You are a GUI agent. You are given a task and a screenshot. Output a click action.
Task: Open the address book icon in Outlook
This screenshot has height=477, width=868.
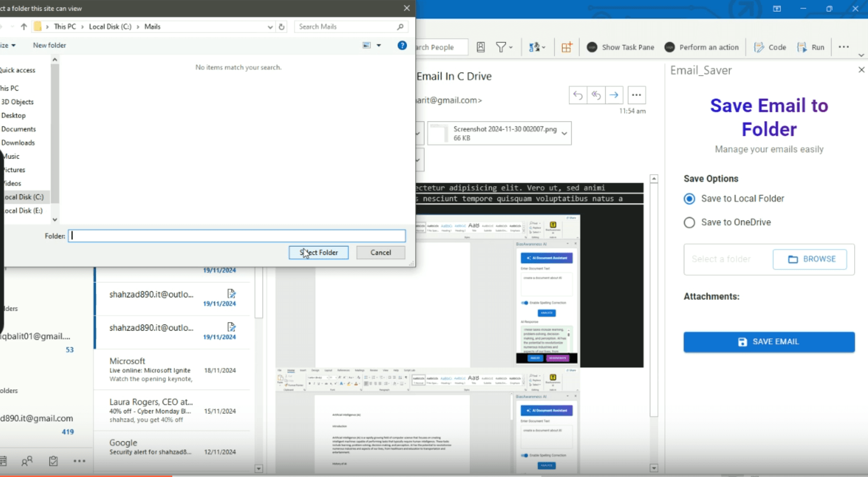click(480, 47)
